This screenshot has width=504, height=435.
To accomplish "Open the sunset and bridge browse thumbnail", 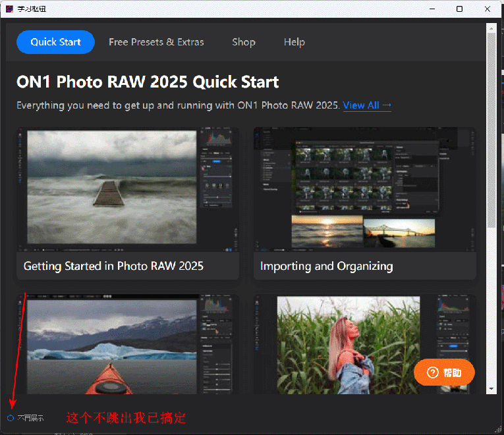I will tap(364, 190).
